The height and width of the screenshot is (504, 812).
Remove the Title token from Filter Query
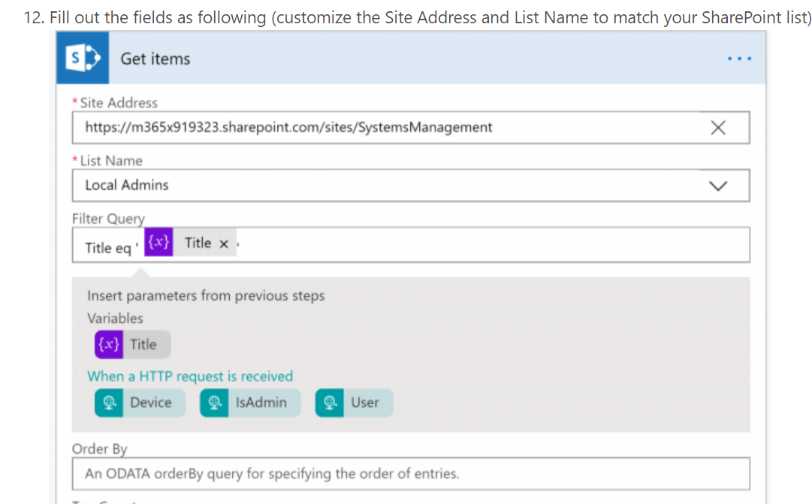(x=224, y=244)
